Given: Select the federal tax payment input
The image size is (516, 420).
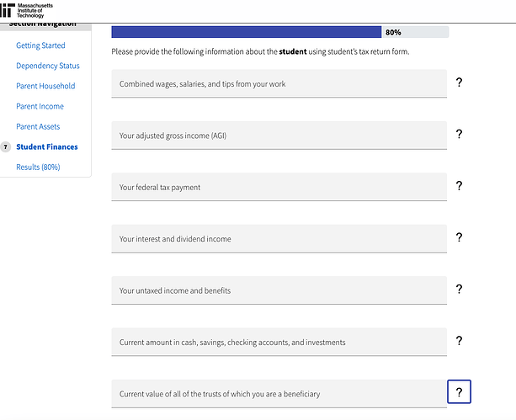Looking at the screenshot, I should pyautogui.click(x=279, y=187).
